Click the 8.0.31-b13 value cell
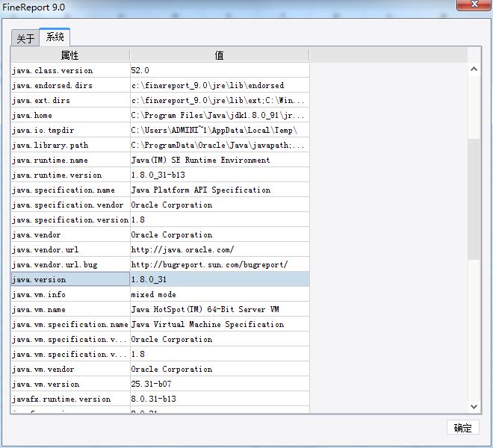Viewport: 493px width, 448px height. (220, 399)
